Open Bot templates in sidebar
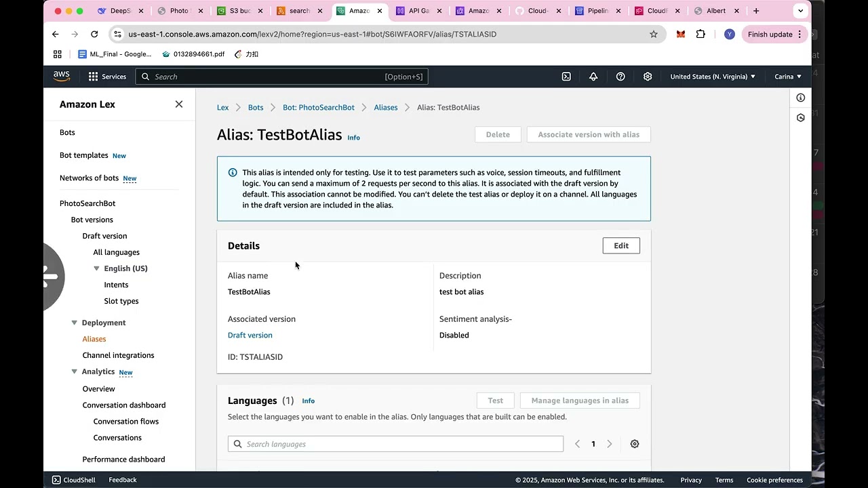Viewport: 868px width, 488px height. 84,155
